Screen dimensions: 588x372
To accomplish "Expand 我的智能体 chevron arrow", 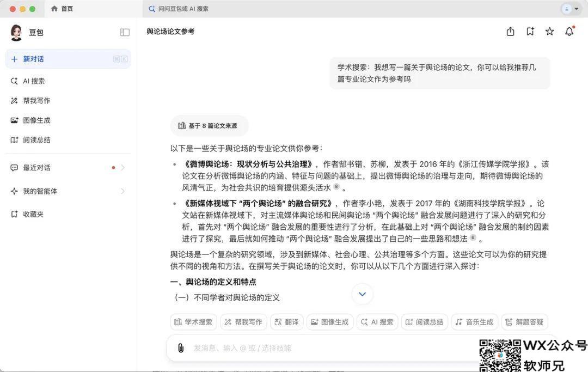I will point(123,191).
